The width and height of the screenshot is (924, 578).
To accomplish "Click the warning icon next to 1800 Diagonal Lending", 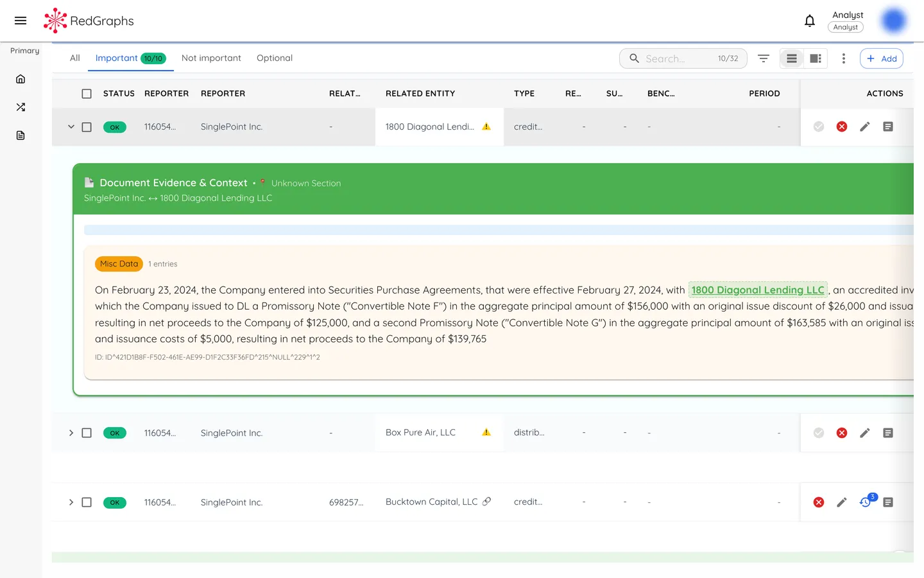I will coord(486,127).
